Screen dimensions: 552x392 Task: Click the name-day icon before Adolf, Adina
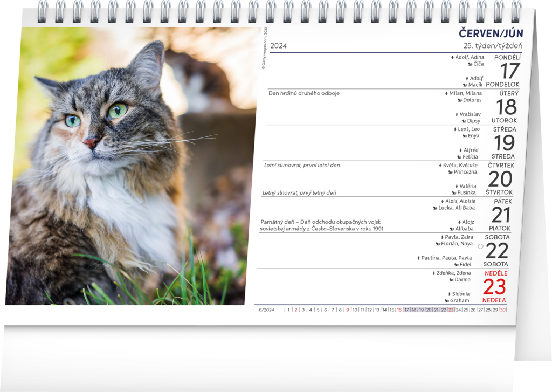coord(452,57)
